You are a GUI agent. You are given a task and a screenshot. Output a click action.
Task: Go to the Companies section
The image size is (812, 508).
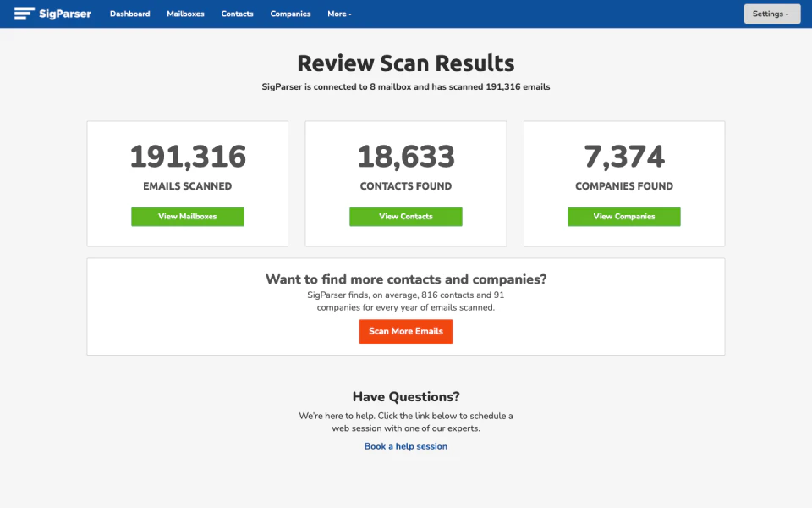[x=290, y=14]
